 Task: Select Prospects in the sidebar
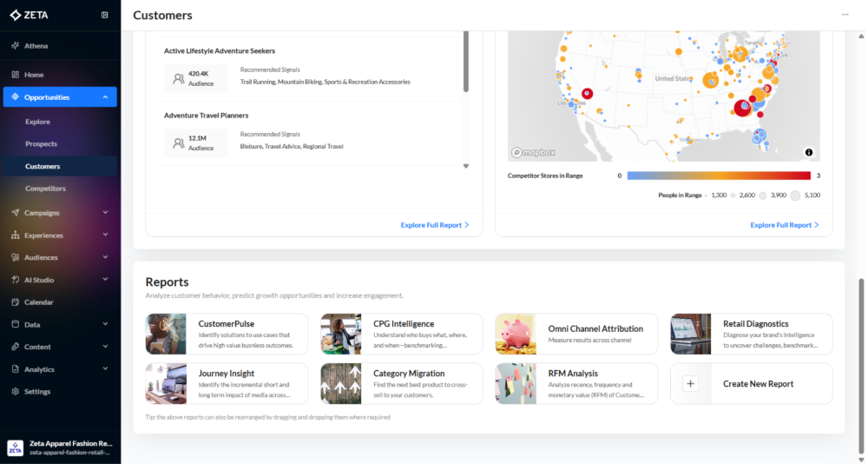[x=41, y=144]
